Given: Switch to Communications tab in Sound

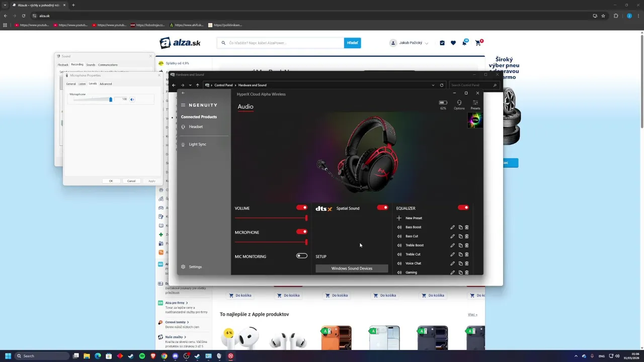Looking at the screenshot, I should tap(108, 65).
